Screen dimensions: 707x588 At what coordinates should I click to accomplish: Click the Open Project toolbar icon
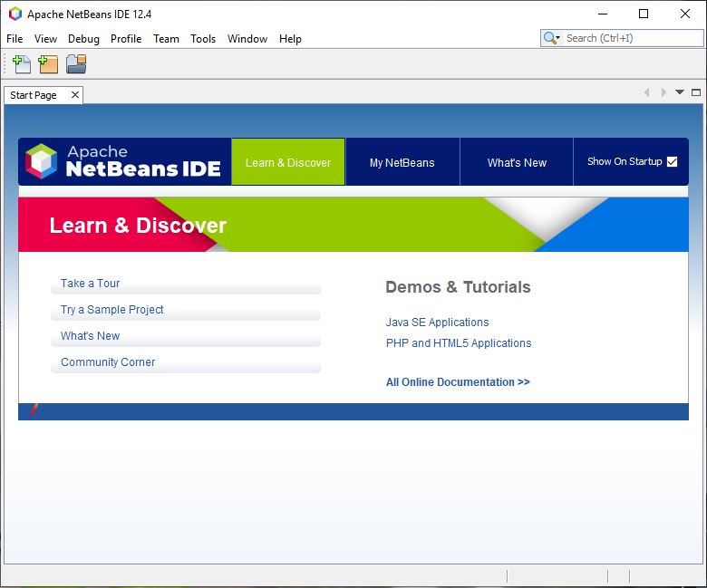pos(76,64)
